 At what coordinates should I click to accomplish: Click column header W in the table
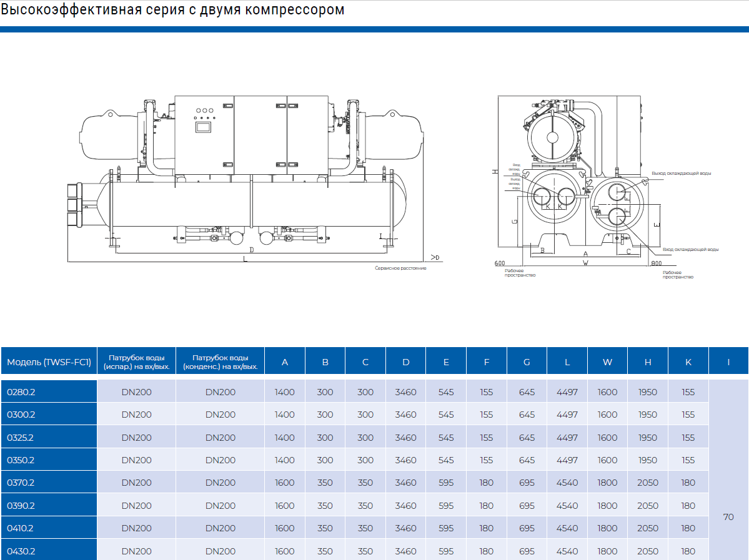(x=607, y=362)
